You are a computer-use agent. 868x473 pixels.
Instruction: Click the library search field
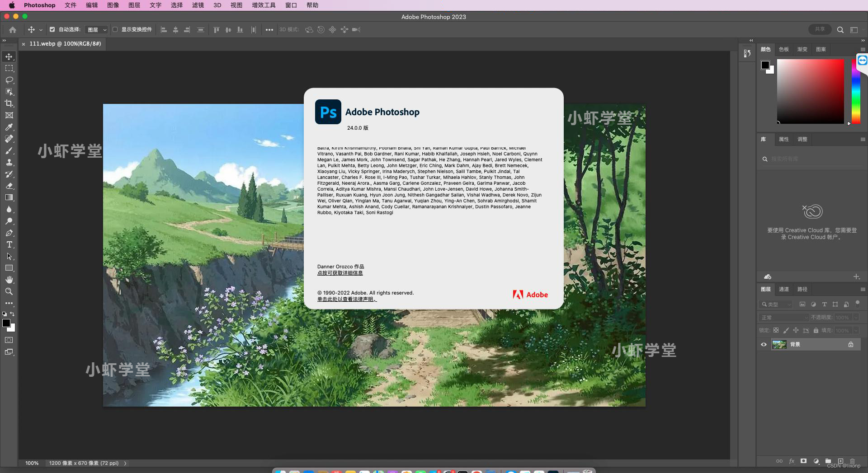(x=811, y=159)
